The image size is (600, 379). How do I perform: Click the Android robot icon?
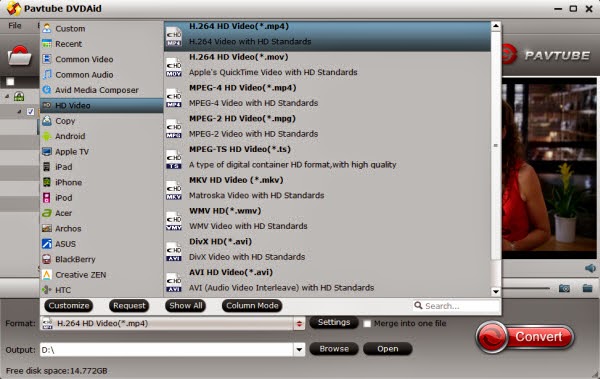(x=47, y=136)
